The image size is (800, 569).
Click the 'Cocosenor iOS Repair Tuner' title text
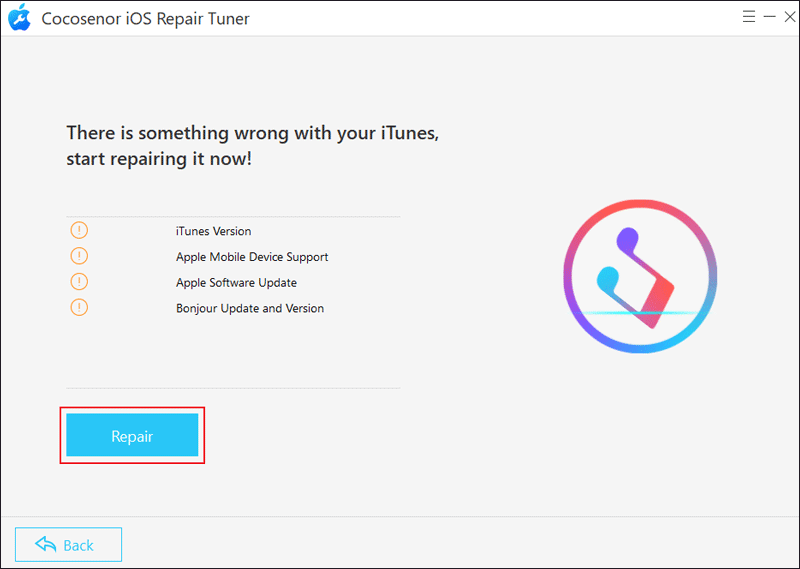pyautogui.click(x=145, y=19)
